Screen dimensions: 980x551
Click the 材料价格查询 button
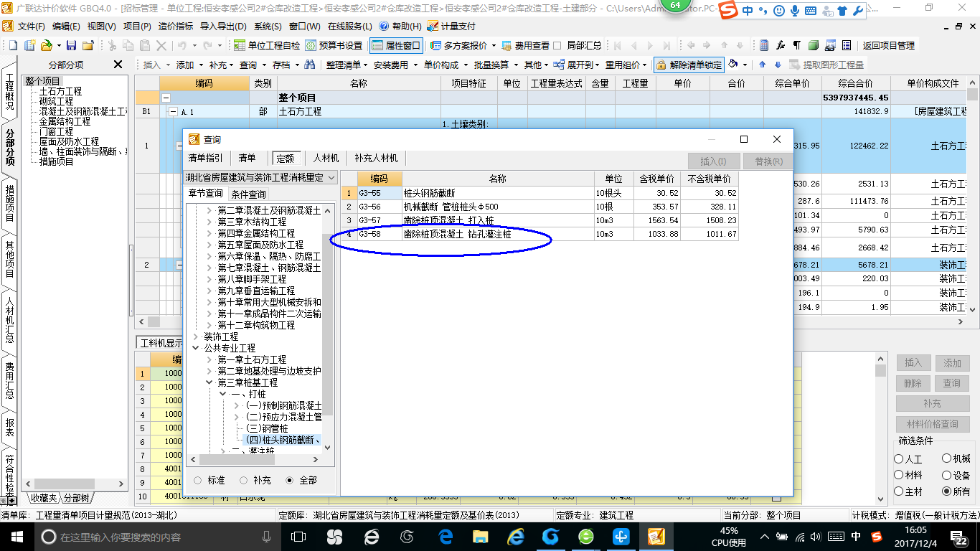932,424
